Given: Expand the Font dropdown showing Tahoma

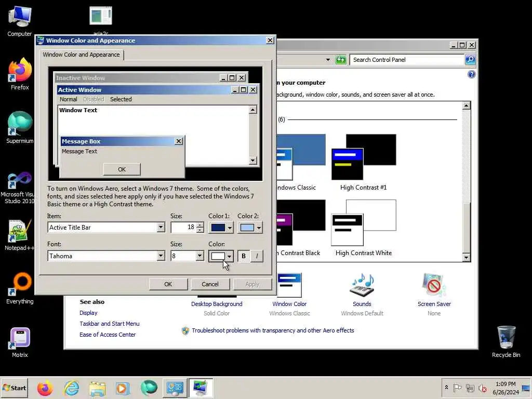Looking at the screenshot, I should coord(161,256).
